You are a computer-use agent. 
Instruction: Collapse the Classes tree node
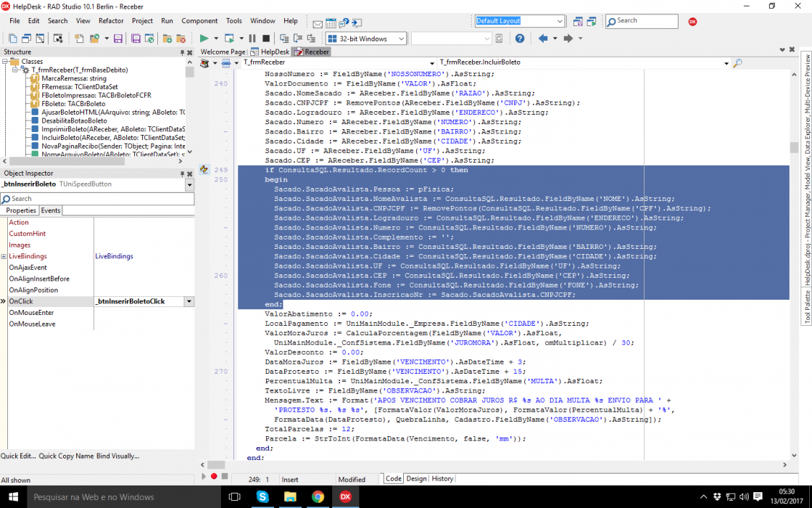[5, 61]
